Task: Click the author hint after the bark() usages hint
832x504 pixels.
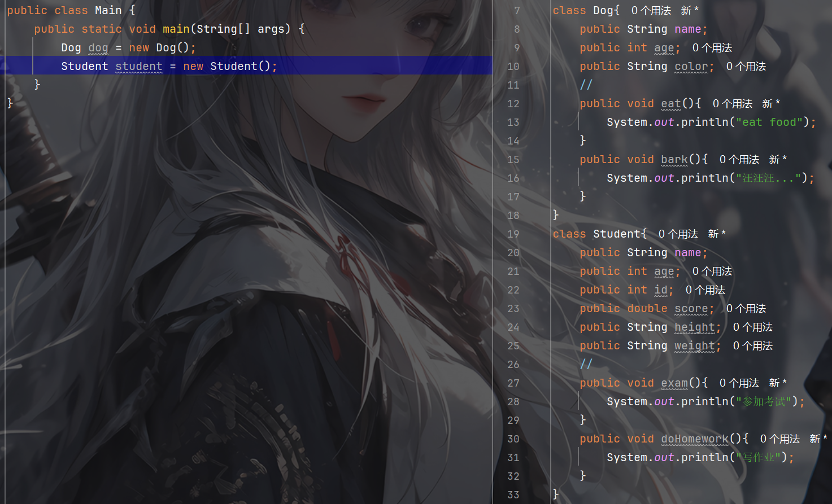Action: click(x=778, y=159)
